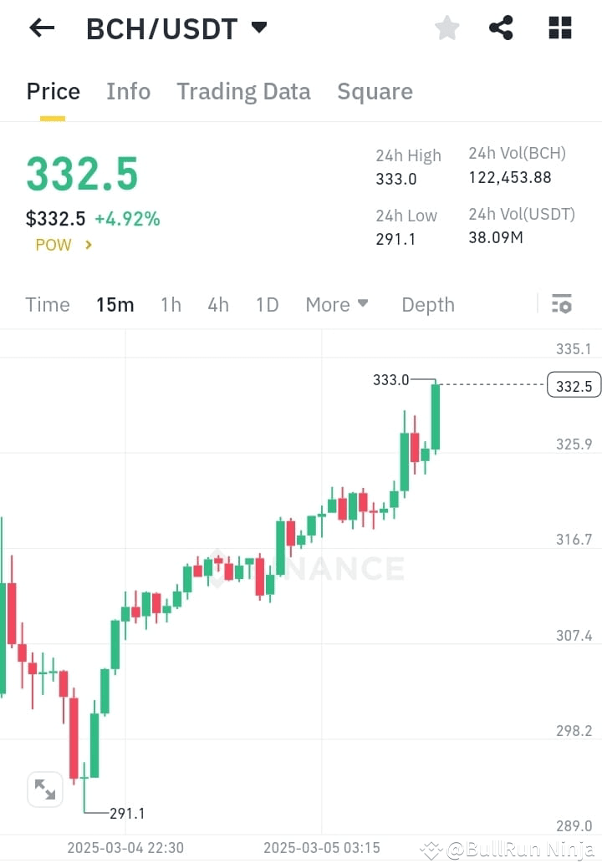Open chart indicator settings icon
Viewport: 602px width, 868px height.
[x=561, y=304]
